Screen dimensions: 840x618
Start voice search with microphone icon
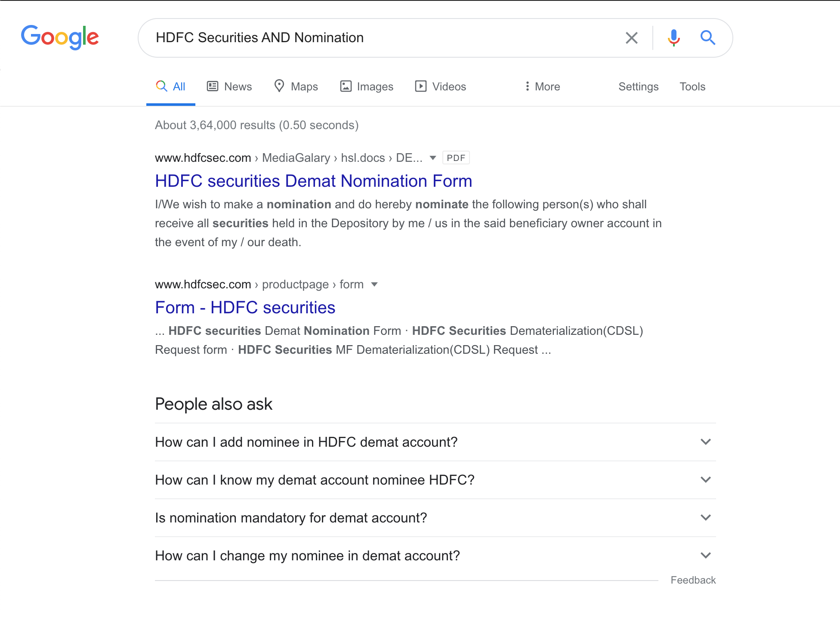coord(674,38)
